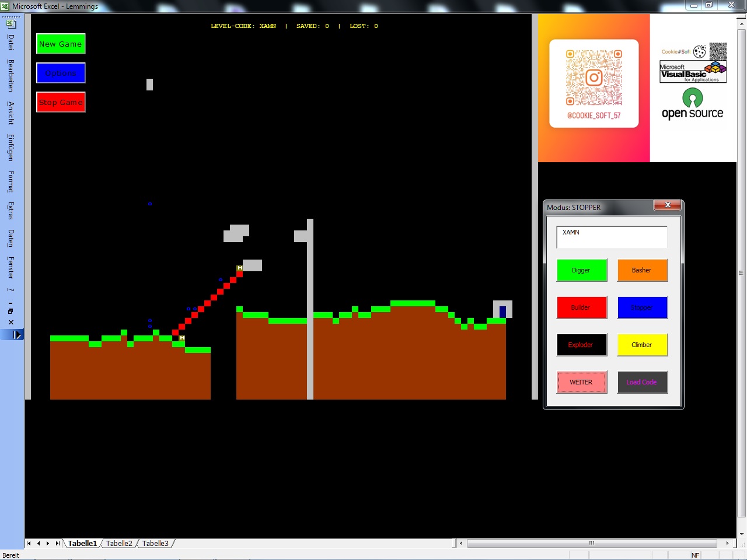Click the vertical scrollbar down arrow
This screenshot has width=747, height=560.
click(x=742, y=534)
